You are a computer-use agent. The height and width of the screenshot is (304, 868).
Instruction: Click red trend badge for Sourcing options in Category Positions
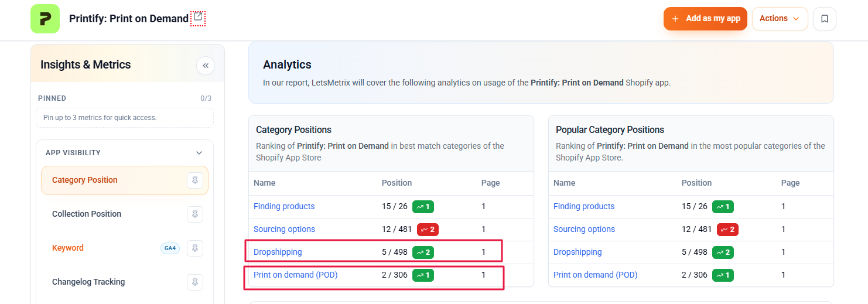(x=428, y=230)
